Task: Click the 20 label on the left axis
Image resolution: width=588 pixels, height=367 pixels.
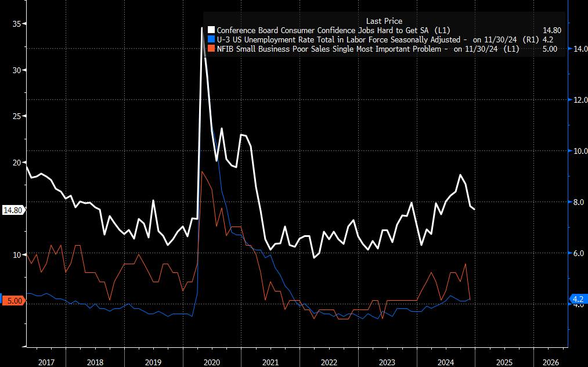Action: pos(17,163)
